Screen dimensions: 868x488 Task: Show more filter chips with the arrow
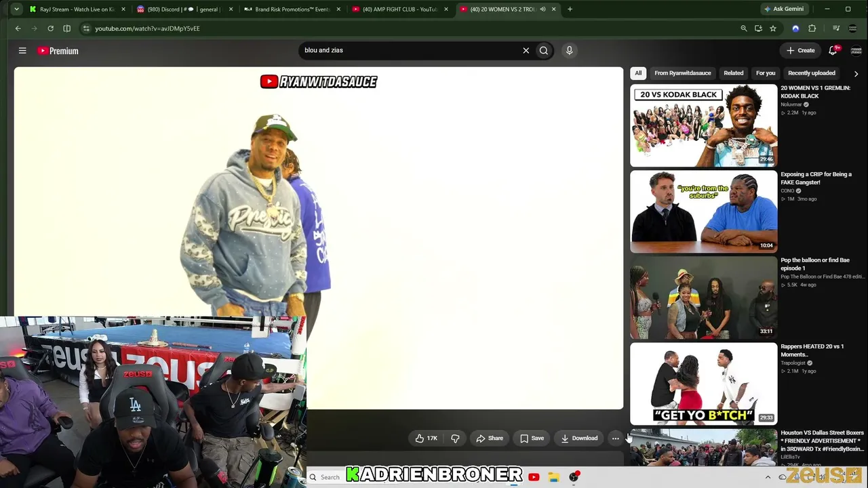(856, 73)
